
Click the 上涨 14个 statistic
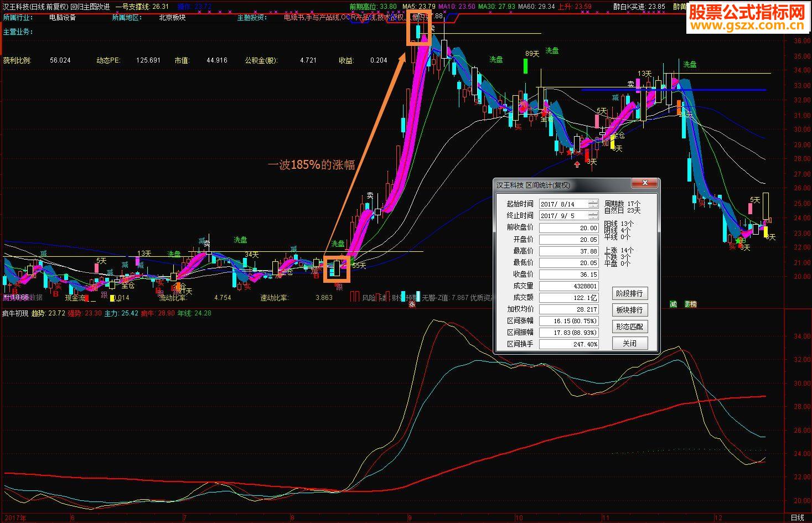(619, 250)
